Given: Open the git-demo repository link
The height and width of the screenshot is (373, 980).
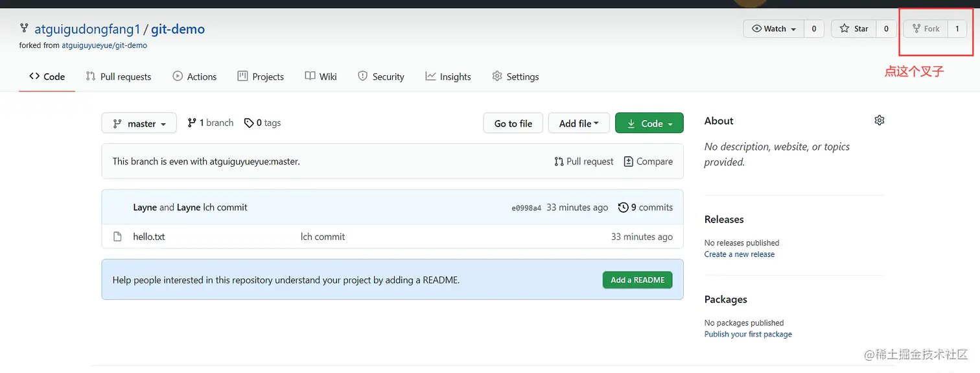Looking at the screenshot, I should (178, 29).
